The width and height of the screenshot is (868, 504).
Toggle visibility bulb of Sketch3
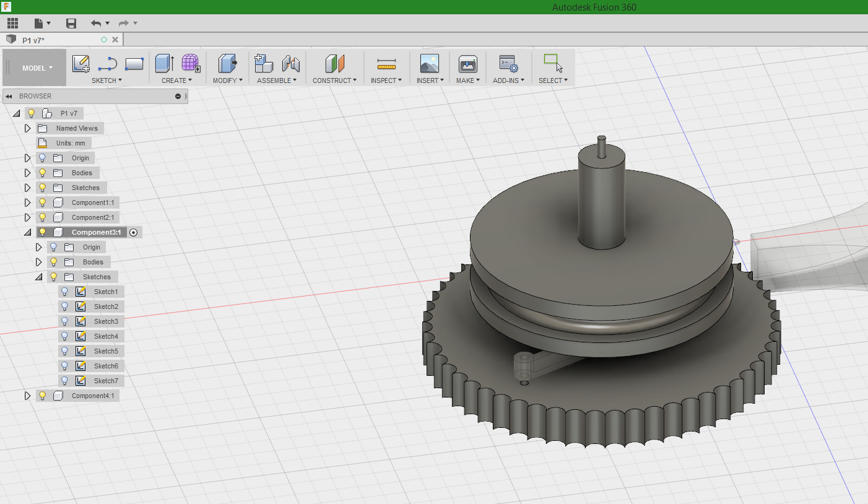tap(65, 321)
